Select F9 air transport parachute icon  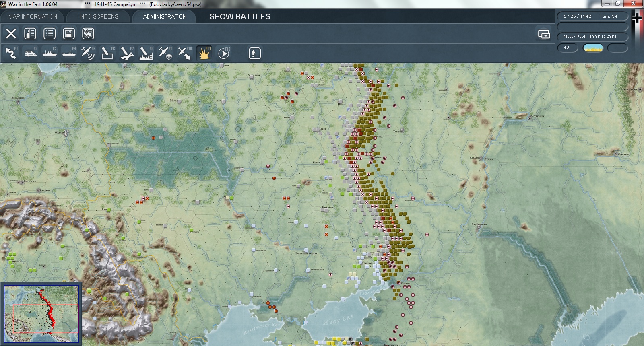(165, 53)
